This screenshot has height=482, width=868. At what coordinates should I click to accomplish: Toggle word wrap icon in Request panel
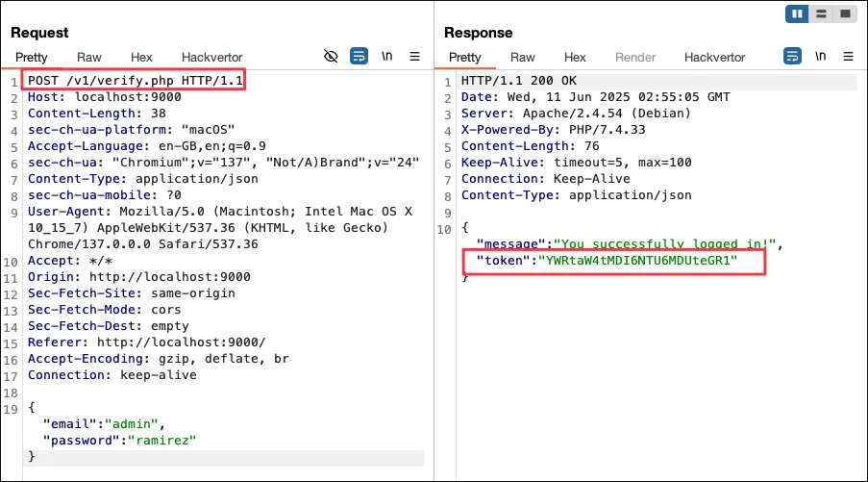(x=359, y=57)
